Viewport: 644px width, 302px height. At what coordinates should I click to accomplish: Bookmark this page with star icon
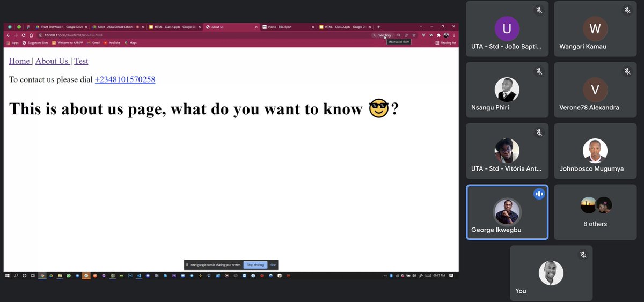(x=414, y=35)
